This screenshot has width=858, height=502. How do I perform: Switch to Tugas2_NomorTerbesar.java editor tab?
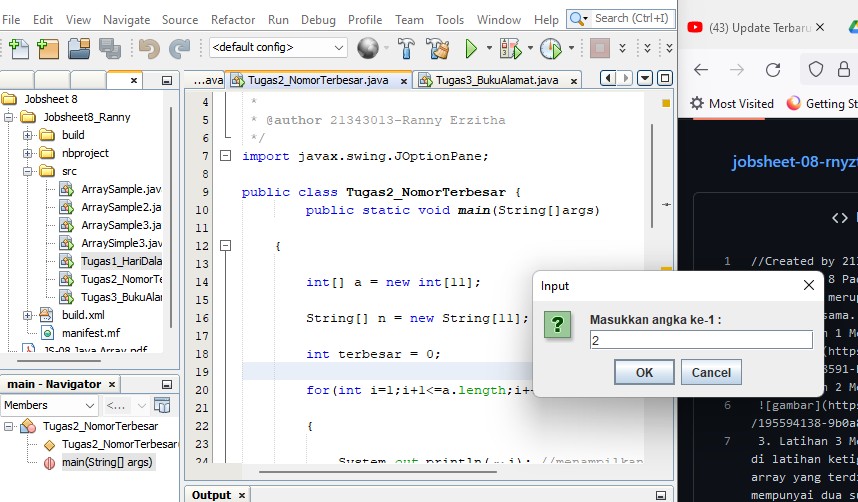click(318, 80)
